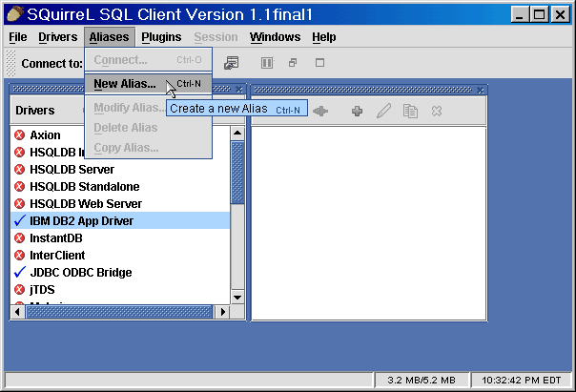The image size is (576, 392).
Task: Click the delete alias X icon
Action: [437, 111]
